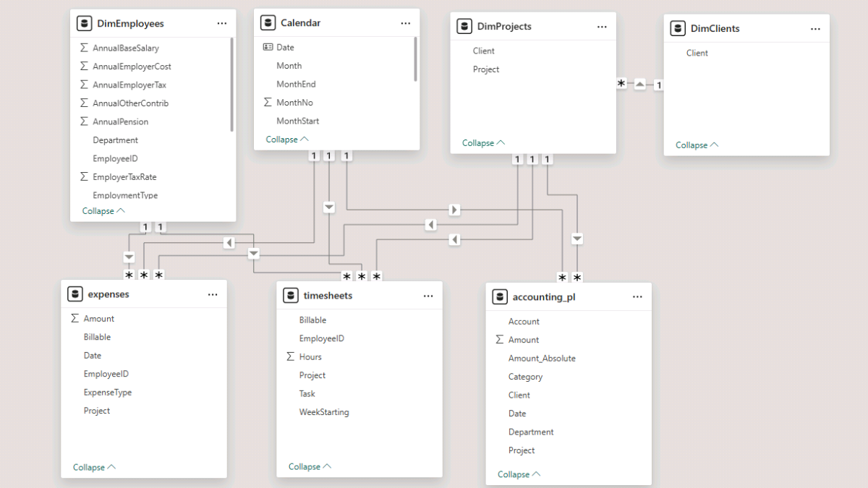Click the expenses table header icon
The height and width of the screenshot is (488, 868).
point(75,294)
